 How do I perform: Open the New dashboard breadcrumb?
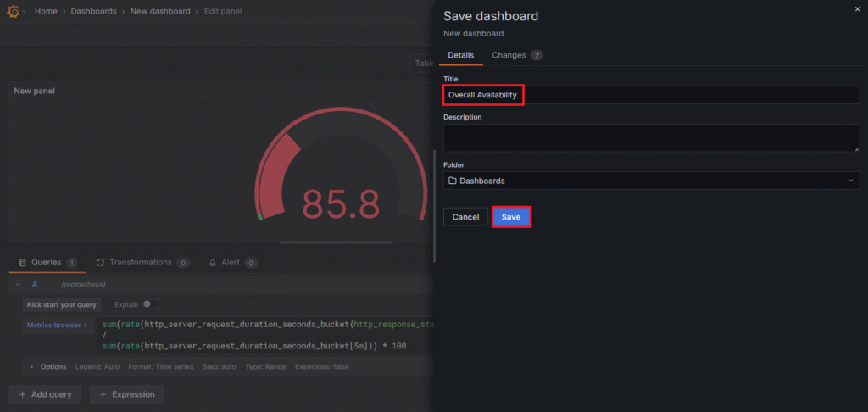[x=160, y=11]
